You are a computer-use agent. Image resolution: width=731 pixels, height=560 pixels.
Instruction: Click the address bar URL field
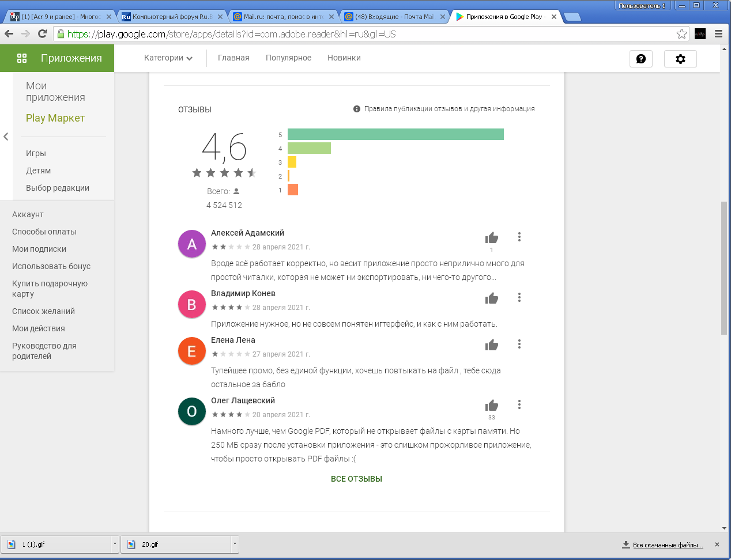(x=369, y=34)
